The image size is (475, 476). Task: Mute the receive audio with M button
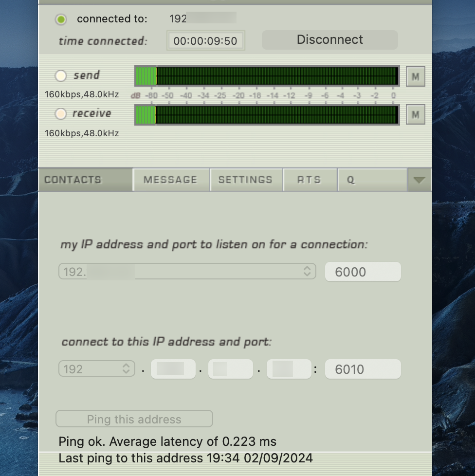pos(415,115)
